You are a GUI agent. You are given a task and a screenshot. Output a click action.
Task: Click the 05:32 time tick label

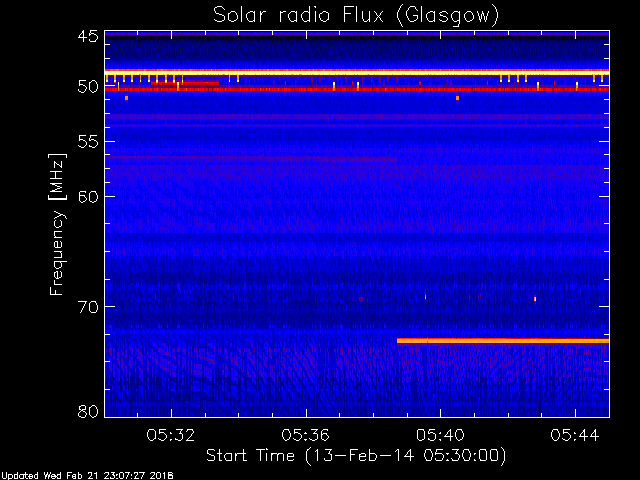tap(171, 435)
